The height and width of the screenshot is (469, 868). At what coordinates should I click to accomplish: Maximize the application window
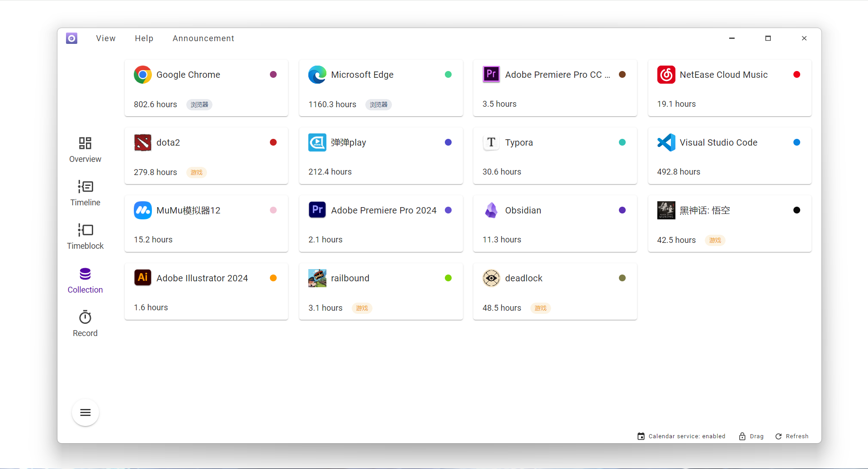coord(768,38)
